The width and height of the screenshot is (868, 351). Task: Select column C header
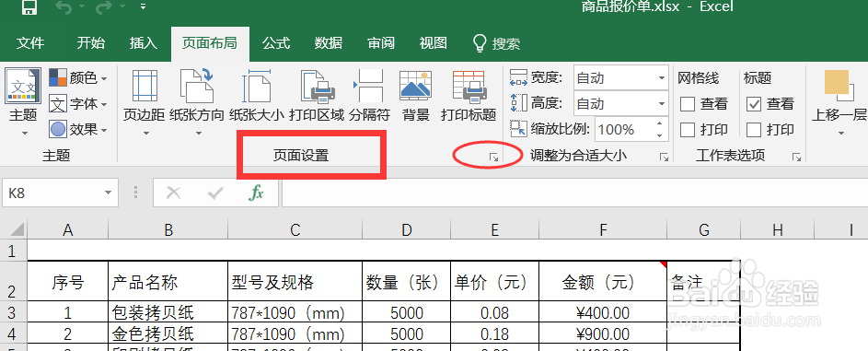(295, 229)
